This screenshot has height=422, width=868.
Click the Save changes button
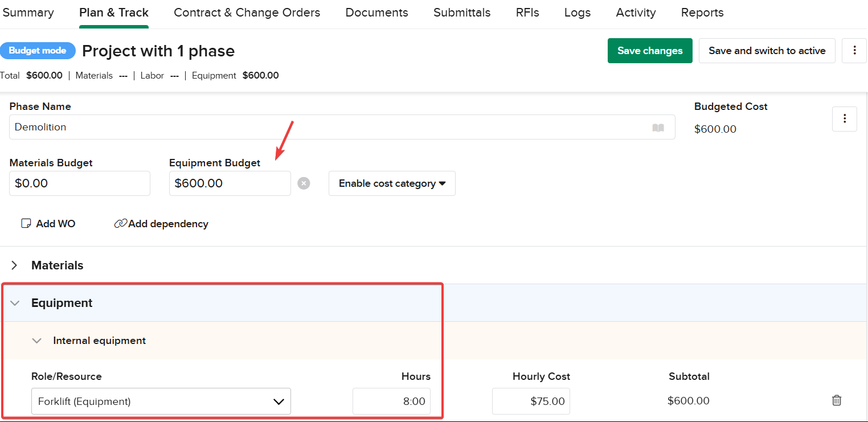coord(650,51)
